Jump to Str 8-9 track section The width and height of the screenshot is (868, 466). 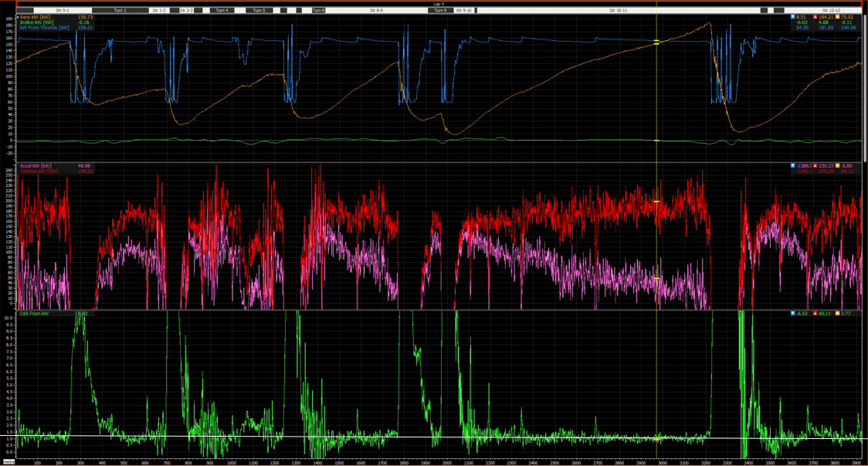click(x=376, y=11)
